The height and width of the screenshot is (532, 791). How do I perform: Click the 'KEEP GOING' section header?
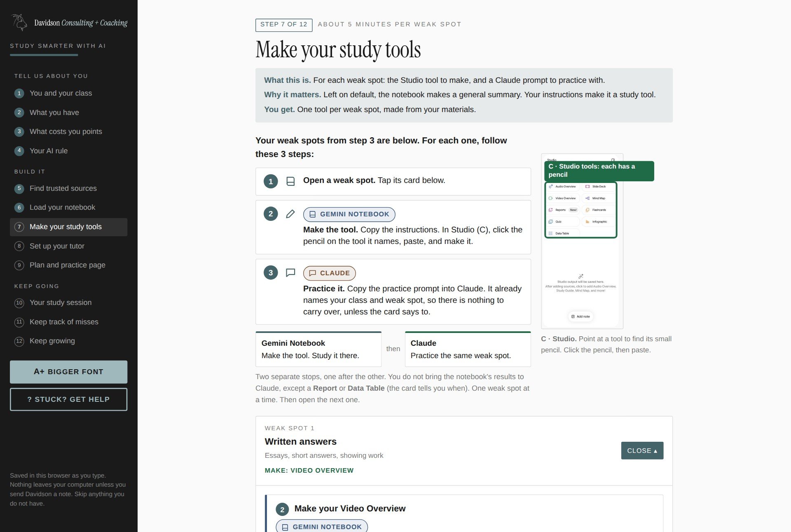point(37,286)
